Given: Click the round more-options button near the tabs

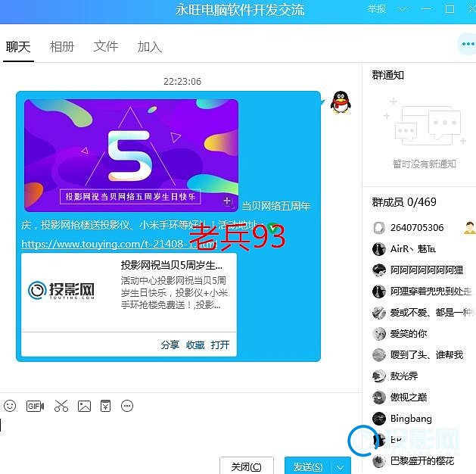Looking at the screenshot, I should tap(466, 45).
